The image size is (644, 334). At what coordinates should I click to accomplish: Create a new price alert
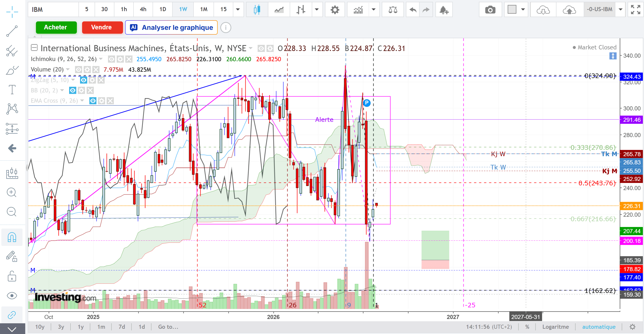[444, 10]
